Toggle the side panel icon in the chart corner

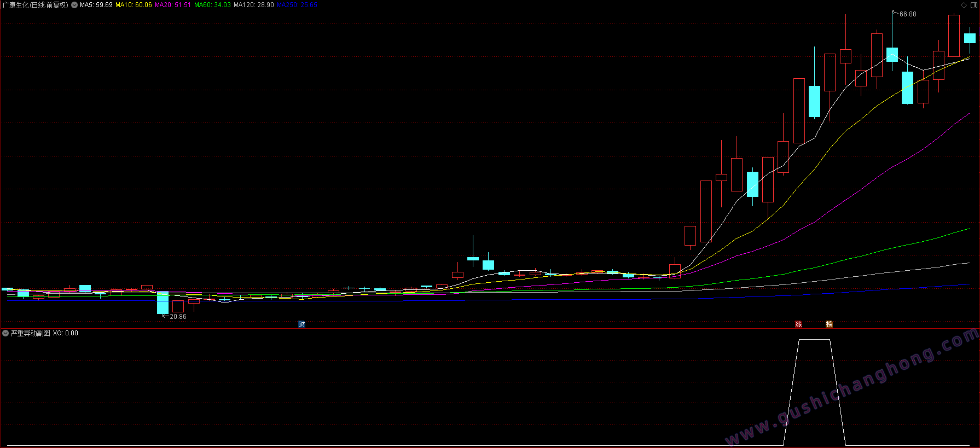(974, 5)
